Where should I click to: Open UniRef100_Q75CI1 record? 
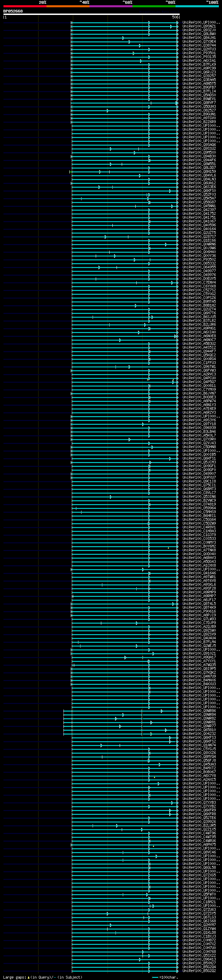(199, 485)
